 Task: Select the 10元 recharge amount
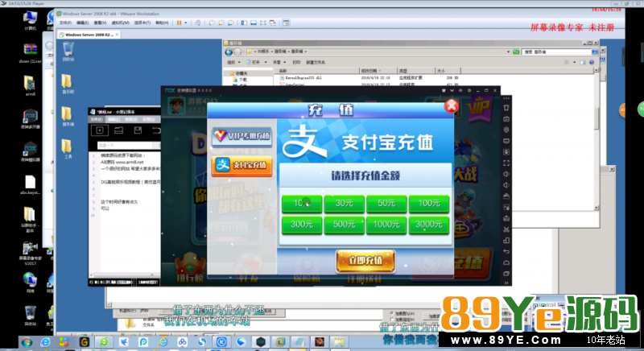point(302,203)
